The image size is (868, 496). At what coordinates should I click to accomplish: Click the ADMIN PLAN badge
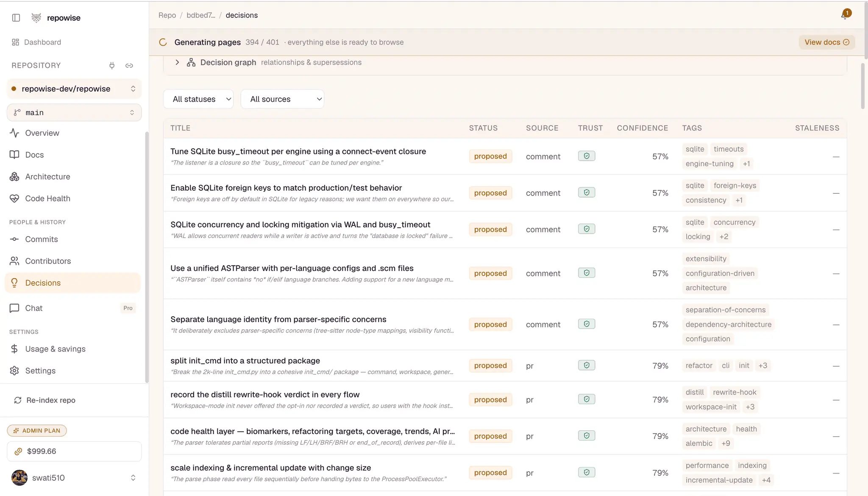point(37,430)
